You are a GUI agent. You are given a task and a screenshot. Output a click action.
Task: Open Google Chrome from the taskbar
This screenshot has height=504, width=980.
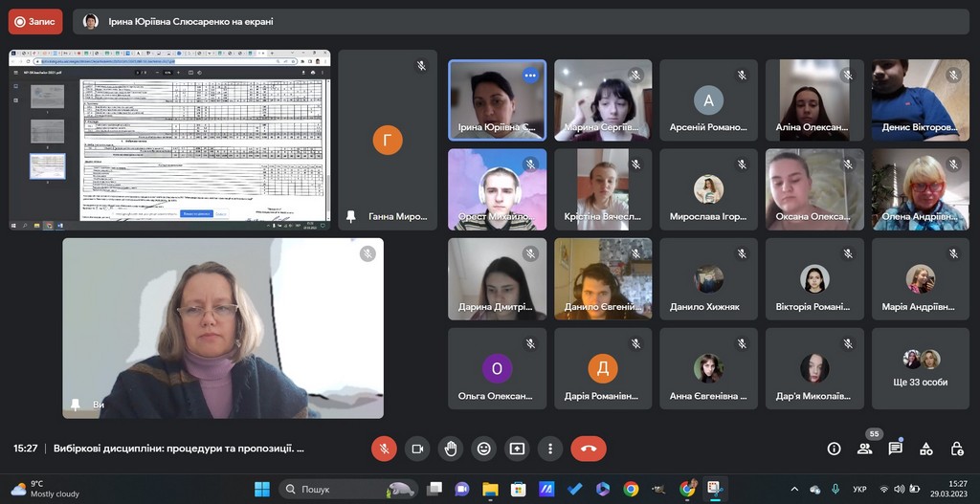631,489
